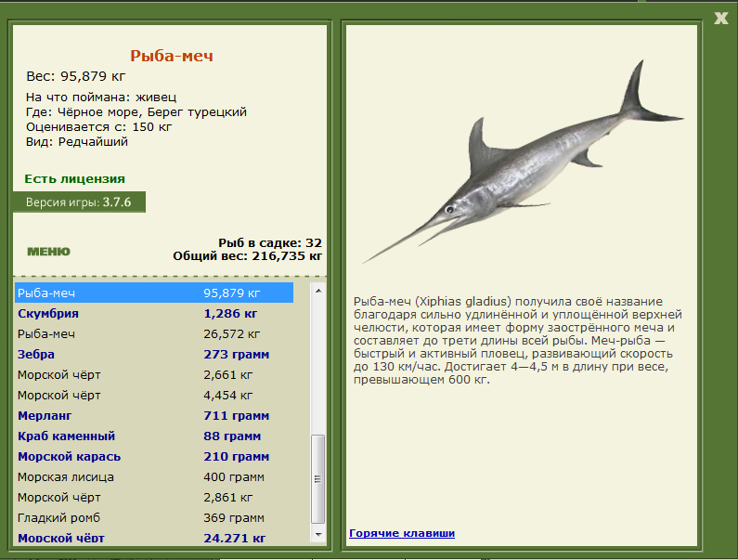Viewport: 738px width, 560px height.
Task: Click the Есть лицензия text
Action: click(75, 179)
